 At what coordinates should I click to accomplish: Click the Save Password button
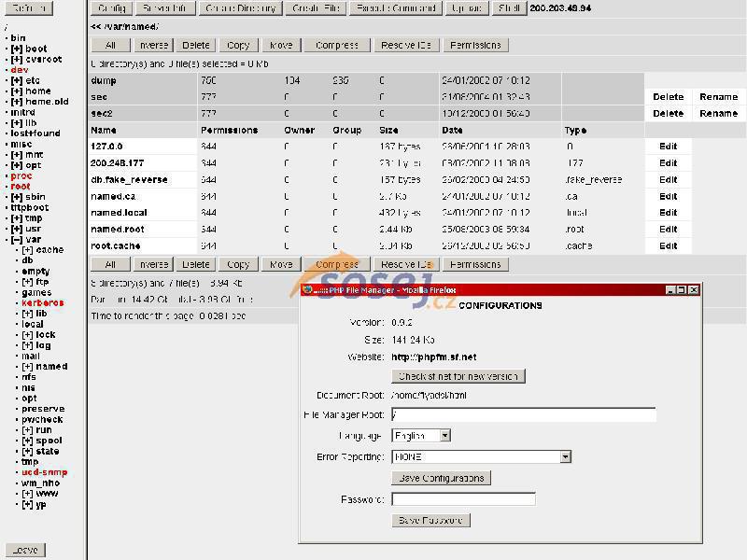430,521
